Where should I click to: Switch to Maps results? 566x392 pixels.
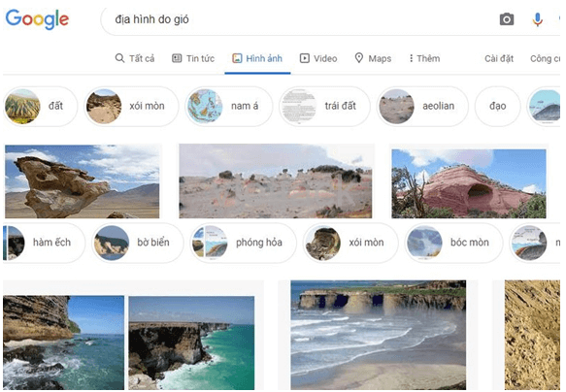[x=373, y=58]
